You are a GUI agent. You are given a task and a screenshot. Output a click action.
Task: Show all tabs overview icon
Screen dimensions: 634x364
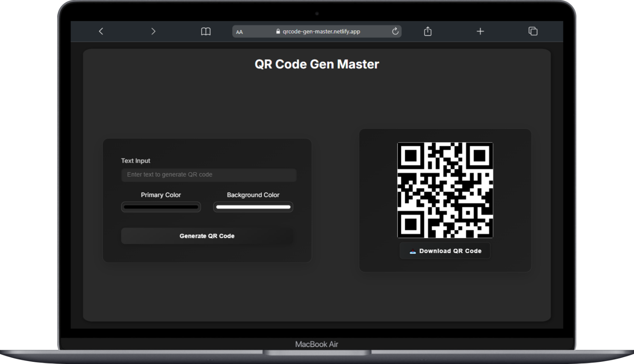(533, 31)
